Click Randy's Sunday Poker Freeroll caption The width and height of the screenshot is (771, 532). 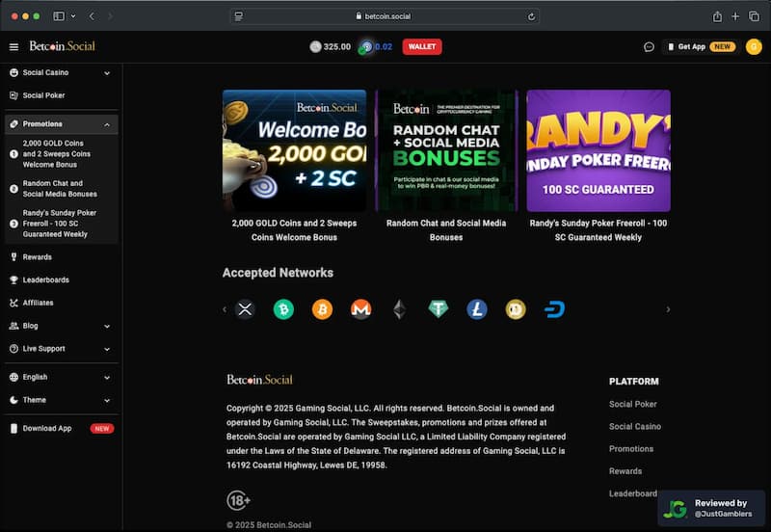(598, 230)
